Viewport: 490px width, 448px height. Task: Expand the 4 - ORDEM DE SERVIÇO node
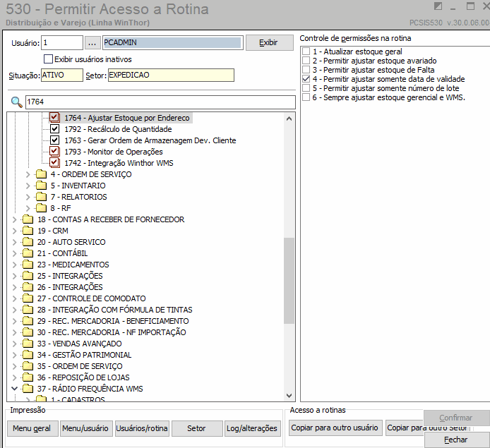click(x=28, y=174)
